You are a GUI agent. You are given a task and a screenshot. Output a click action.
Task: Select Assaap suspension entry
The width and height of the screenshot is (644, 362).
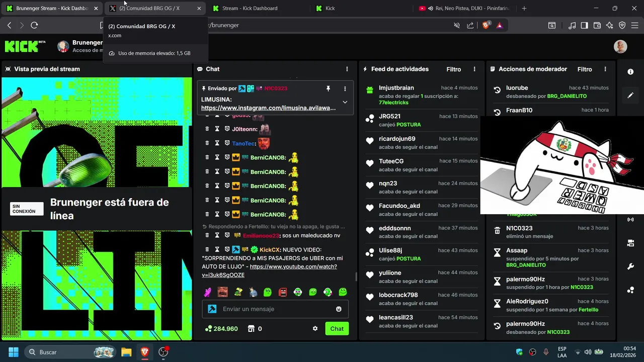point(552,257)
